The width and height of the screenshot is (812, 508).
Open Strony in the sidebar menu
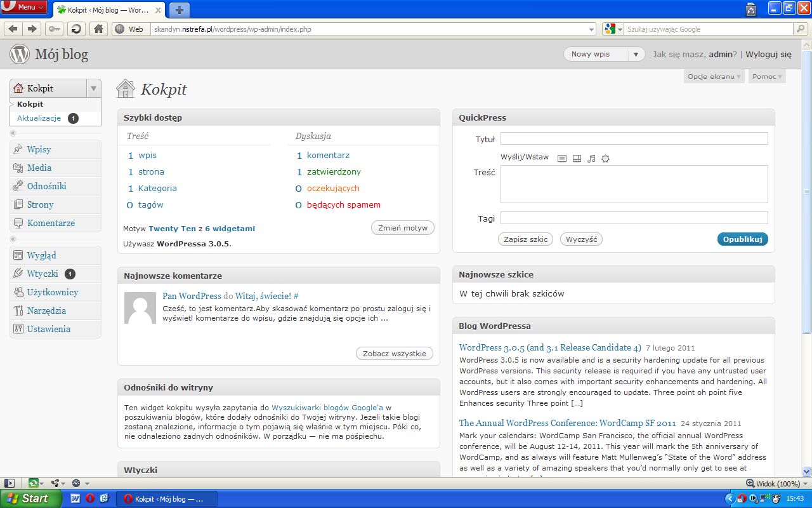coord(40,204)
